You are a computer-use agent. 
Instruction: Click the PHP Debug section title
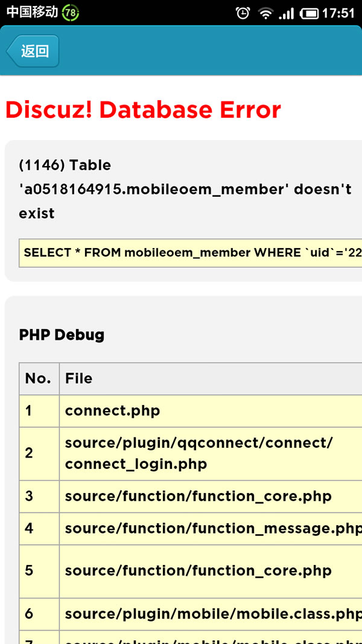[62, 335]
